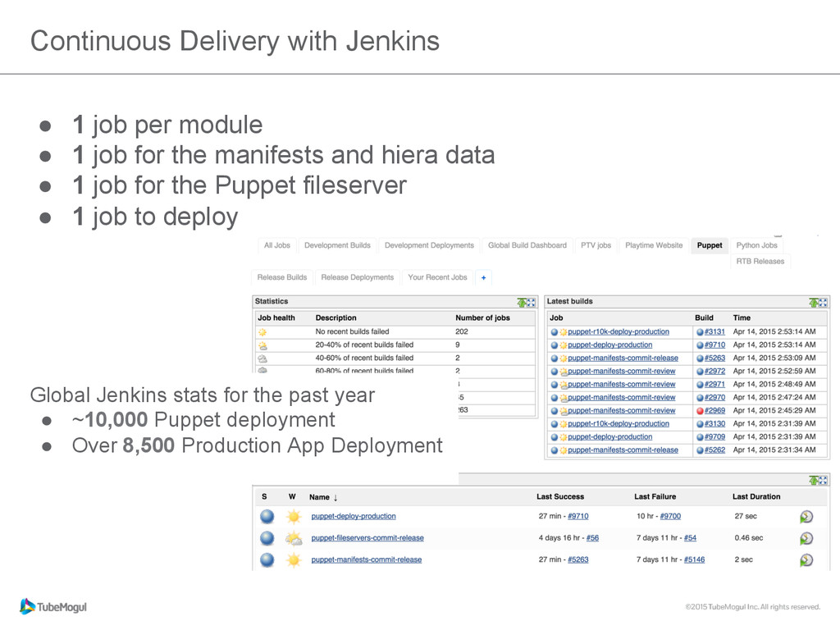The height and width of the screenshot is (630, 840).
Task: Schedule a build for puppet-manifests-commit-release
Action: click(x=806, y=559)
